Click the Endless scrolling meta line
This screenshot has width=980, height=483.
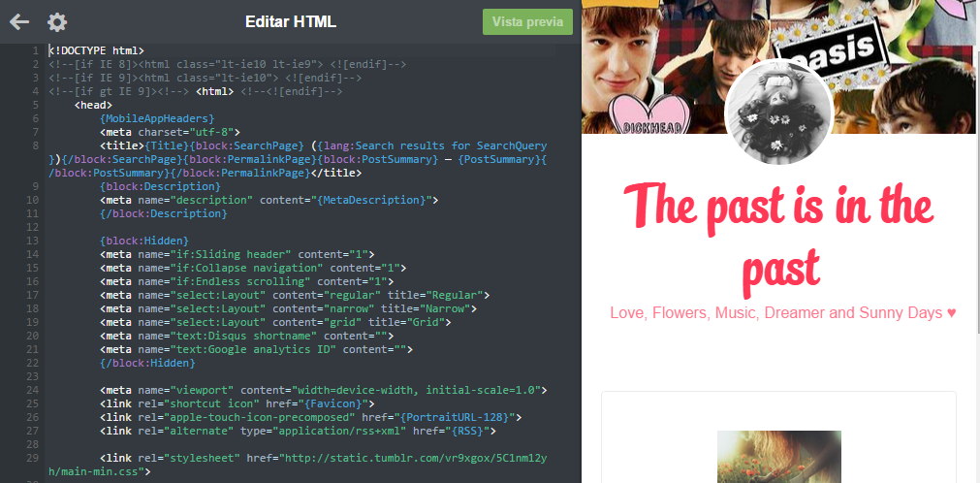(x=246, y=281)
